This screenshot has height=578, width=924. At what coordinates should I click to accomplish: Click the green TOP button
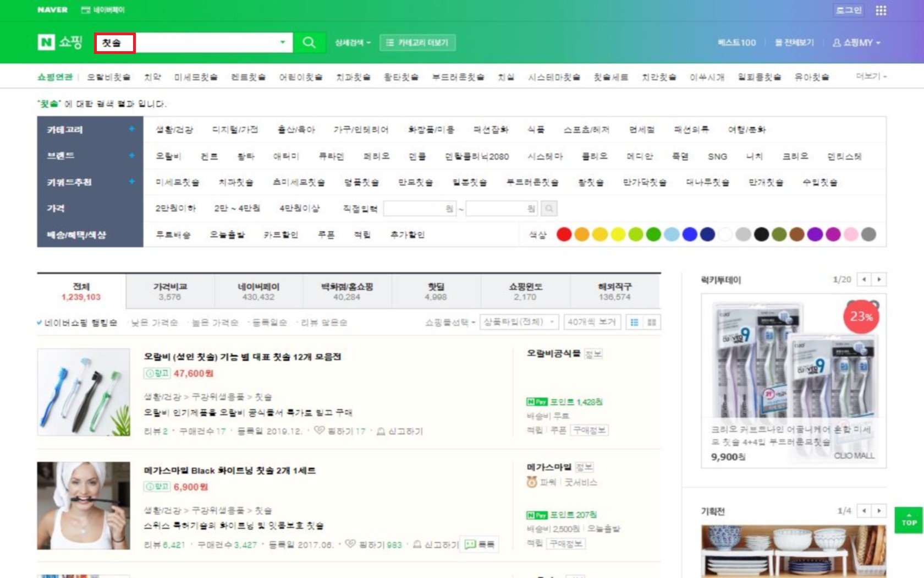(909, 520)
